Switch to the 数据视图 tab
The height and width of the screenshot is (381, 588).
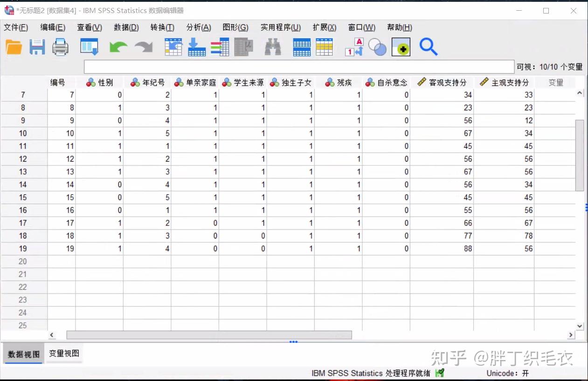[x=24, y=354]
